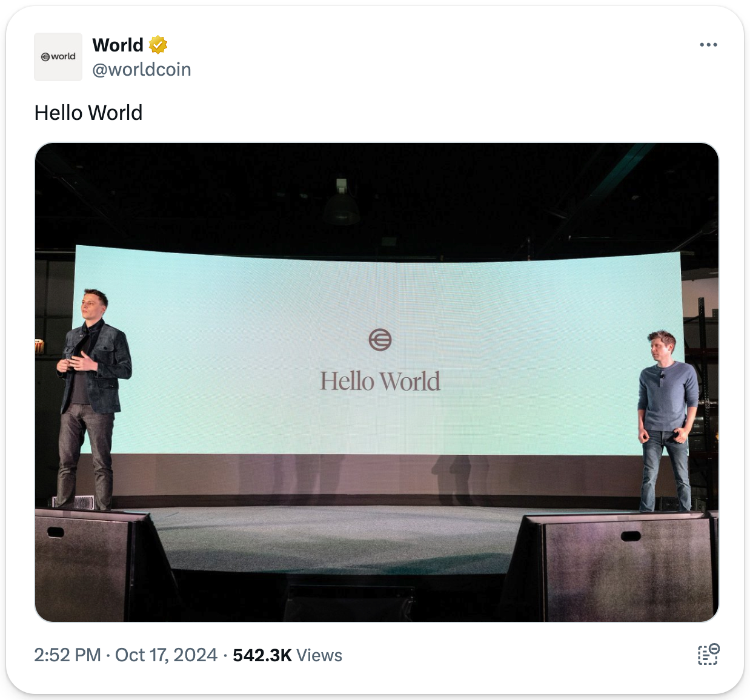Click the World display name
This screenshot has width=750, height=700.
coord(118,45)
